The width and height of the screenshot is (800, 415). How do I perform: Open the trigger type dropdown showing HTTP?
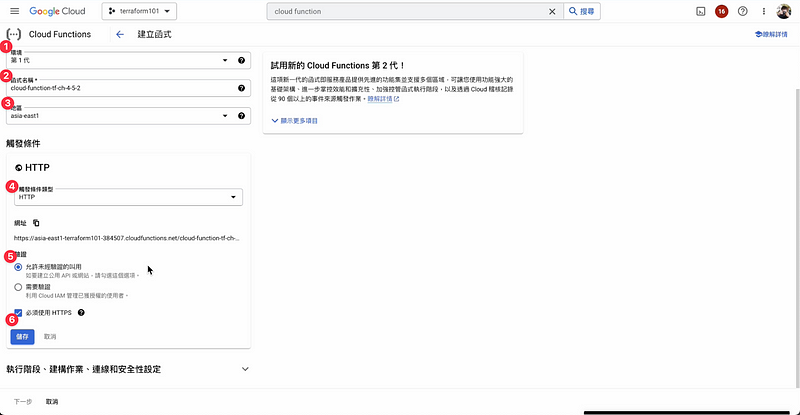(129, 197)
